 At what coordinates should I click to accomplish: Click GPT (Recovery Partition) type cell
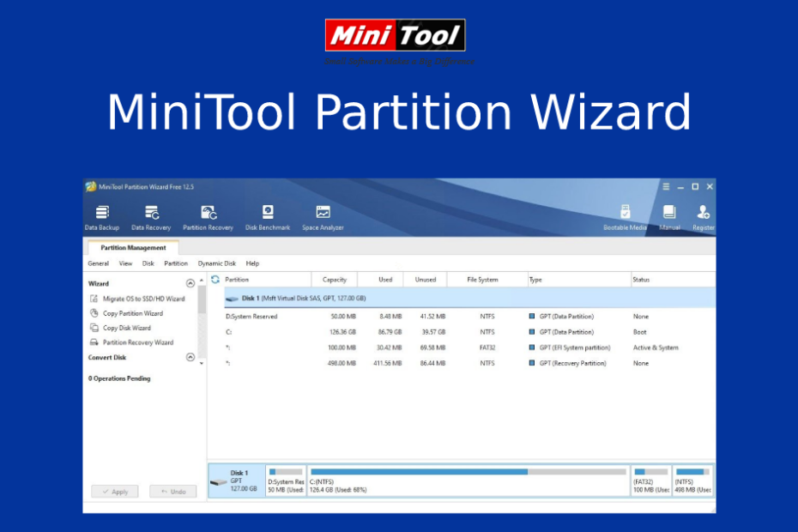pos(572,364)
